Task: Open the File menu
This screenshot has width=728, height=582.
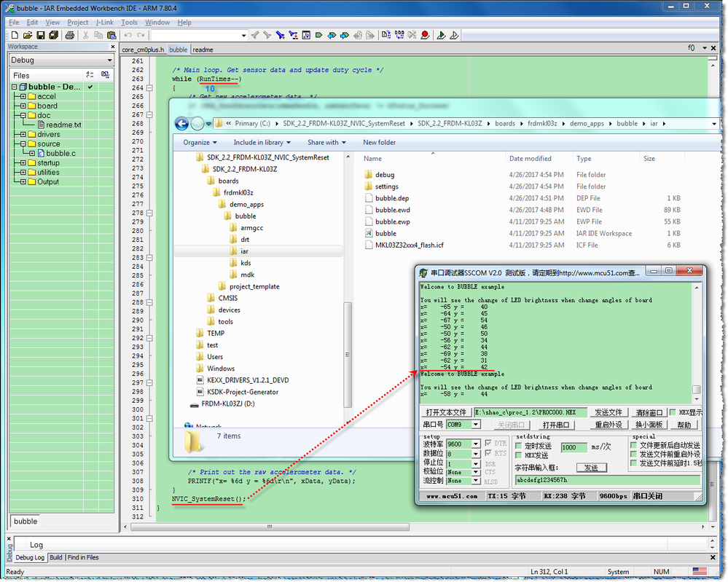Action: click(14, 23)
